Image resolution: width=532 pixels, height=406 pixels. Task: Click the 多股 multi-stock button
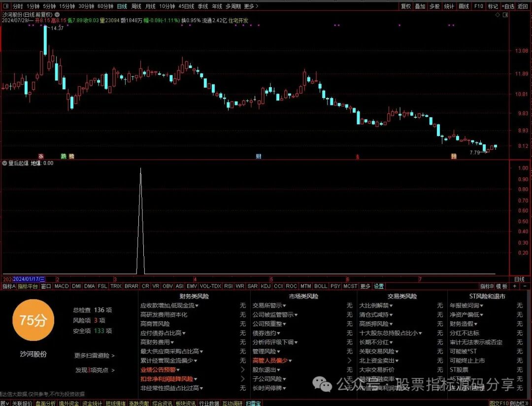coord(434,6)
